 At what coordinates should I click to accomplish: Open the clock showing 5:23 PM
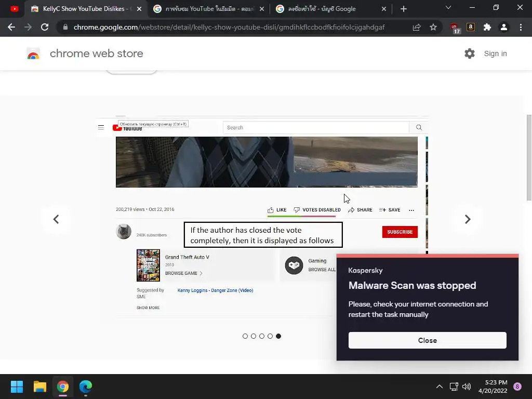493,387
